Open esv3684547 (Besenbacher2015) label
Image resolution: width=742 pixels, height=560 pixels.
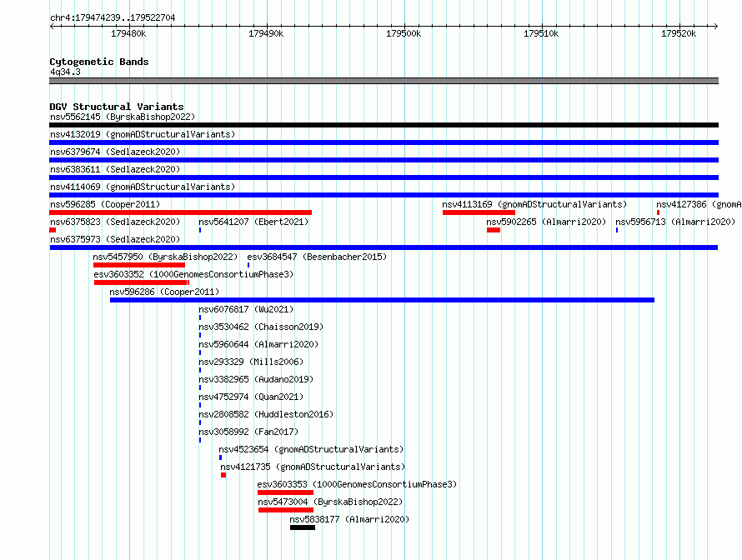tap(317, 257)
